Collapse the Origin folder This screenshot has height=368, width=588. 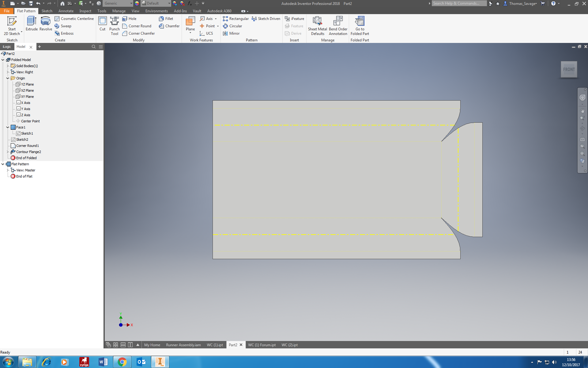click(x=7, y=78)
